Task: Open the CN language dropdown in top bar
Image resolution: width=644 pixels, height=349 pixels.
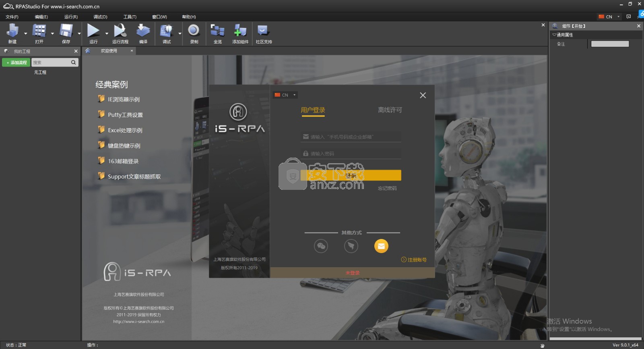Action: [619, 17]
